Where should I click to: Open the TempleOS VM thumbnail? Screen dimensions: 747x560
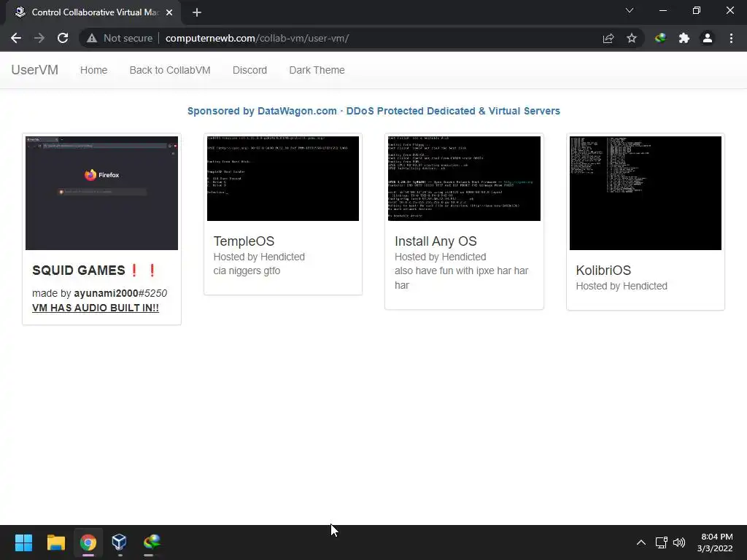[283, 179]
